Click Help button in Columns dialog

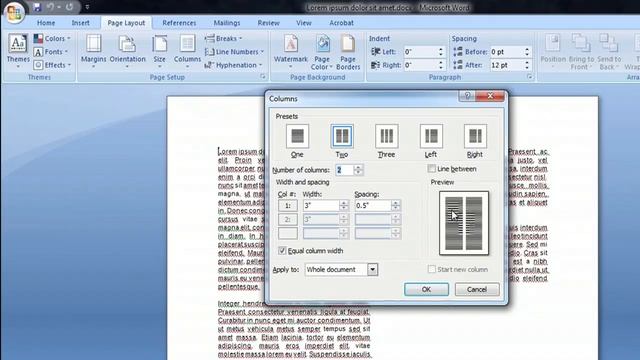point(467,96)
